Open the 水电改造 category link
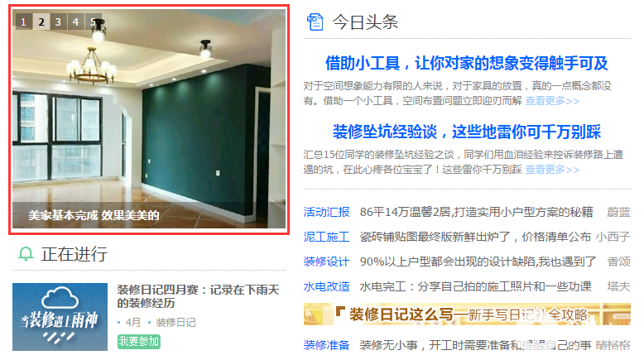 point(326,286)
